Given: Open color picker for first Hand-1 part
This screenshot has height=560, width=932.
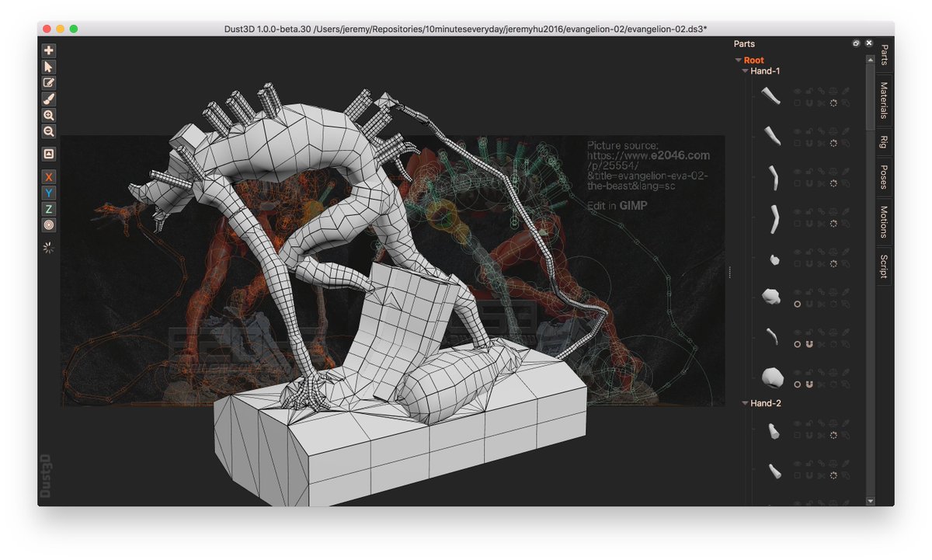Looking at the screenshot, I should coord(846,91).
